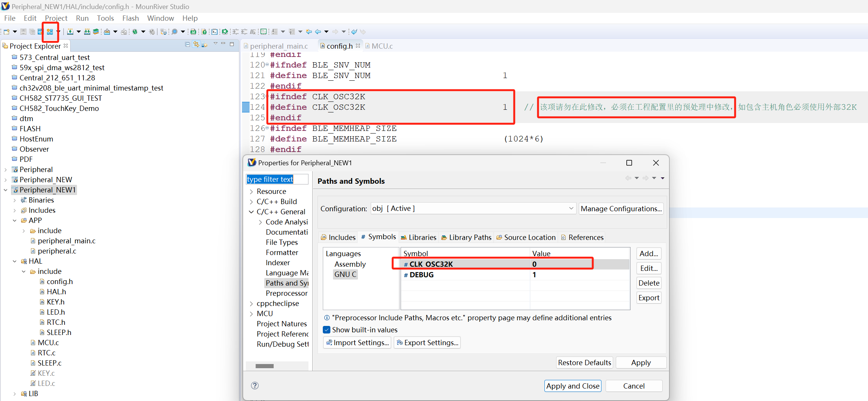Click the Delete symbol button

click(x=649, y=283)
